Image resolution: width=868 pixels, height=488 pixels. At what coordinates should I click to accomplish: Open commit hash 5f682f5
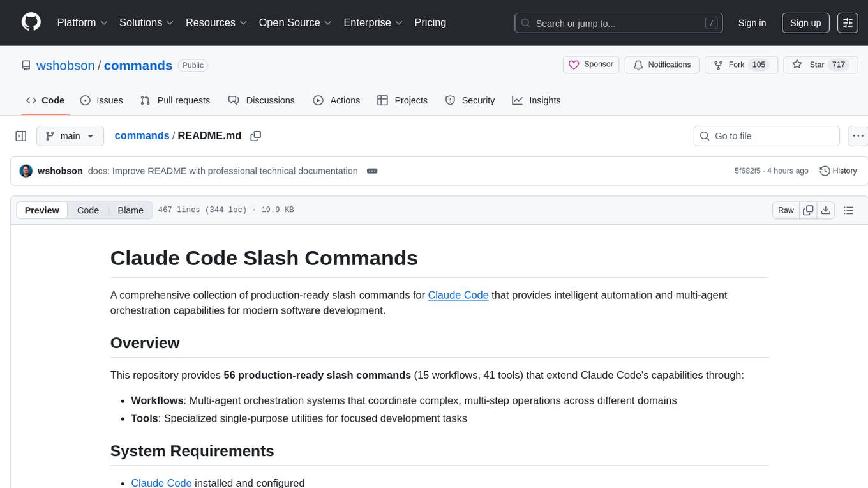pos(747,171)
